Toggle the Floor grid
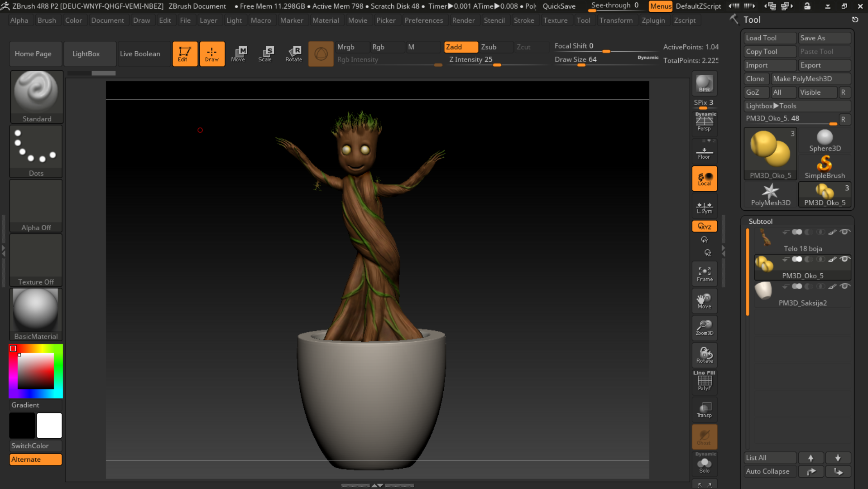868x489 pixels. coord(704,150)
